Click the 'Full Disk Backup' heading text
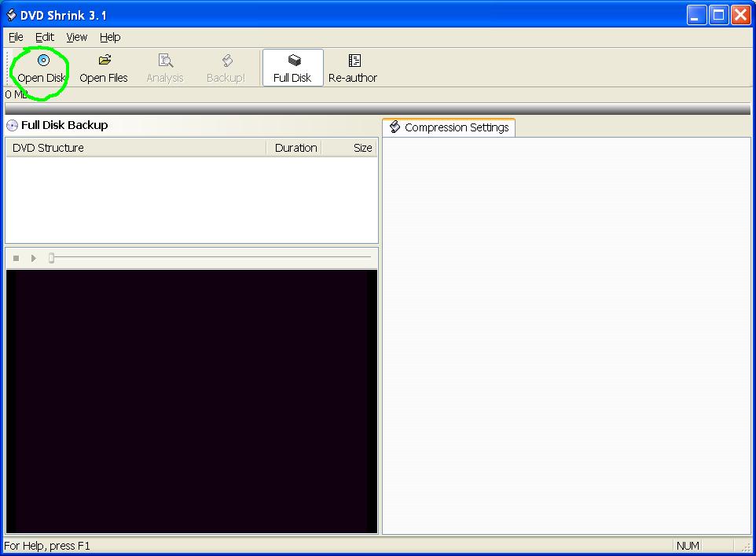Viewport: 756px width, 556px height. pyautogui.click(x=64, y=125)
